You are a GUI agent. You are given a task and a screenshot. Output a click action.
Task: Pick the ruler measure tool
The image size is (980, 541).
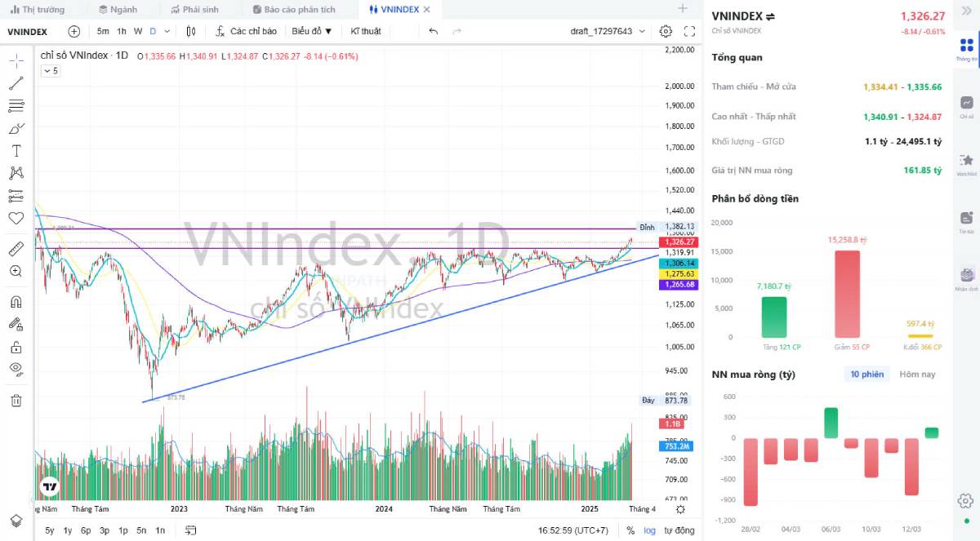click(x=16, y=249)
